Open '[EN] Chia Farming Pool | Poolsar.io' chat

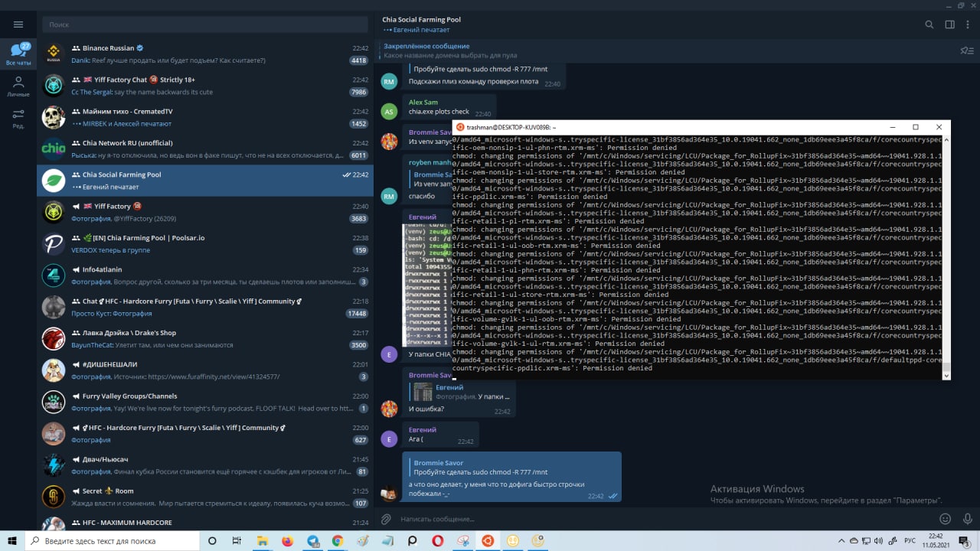205,243
